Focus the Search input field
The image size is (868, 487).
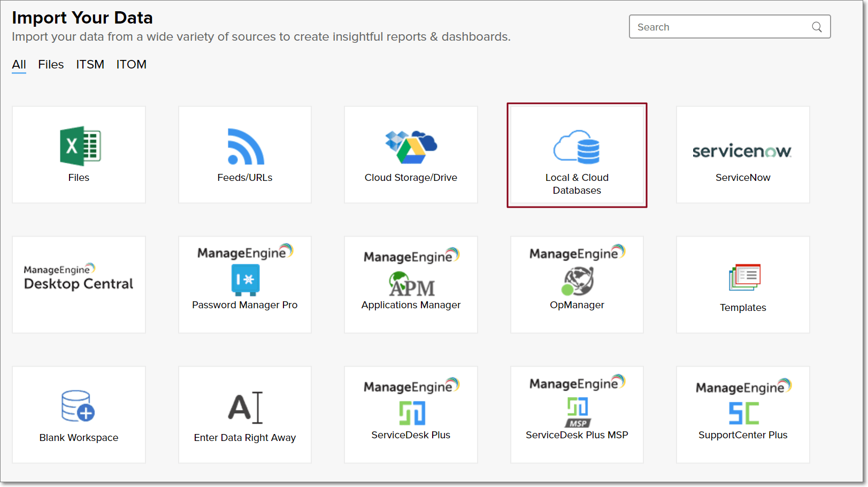click(729, 27)
